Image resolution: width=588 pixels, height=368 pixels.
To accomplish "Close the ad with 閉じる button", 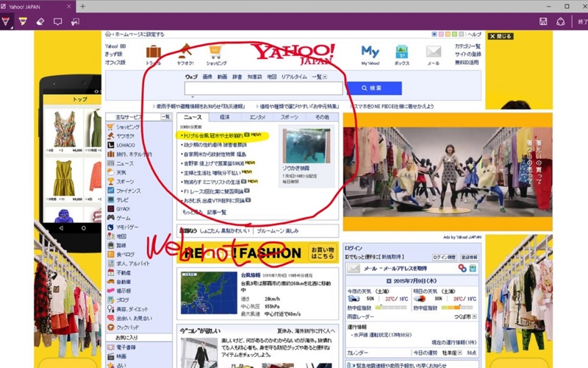I will pos(501,36).
